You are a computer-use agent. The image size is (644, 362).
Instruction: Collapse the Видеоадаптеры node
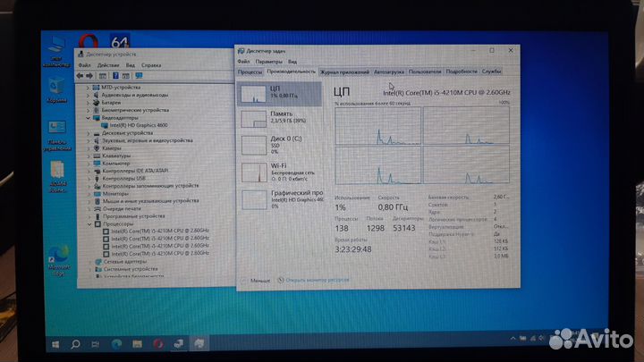point(88,118)
